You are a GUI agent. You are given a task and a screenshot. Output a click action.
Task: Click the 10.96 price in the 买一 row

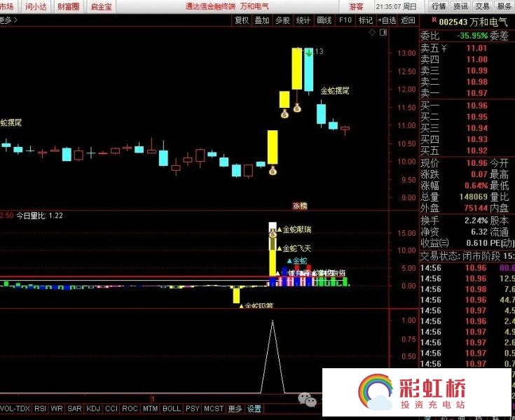click(x=476, y=105)
